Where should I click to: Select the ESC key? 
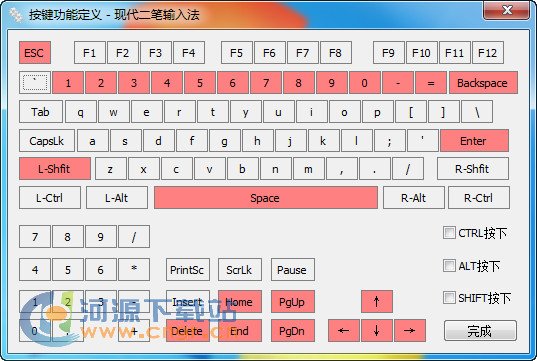coord(35,53)
